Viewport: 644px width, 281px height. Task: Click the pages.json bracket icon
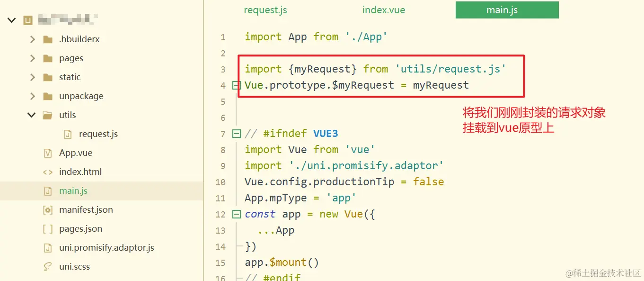[47, 229]
